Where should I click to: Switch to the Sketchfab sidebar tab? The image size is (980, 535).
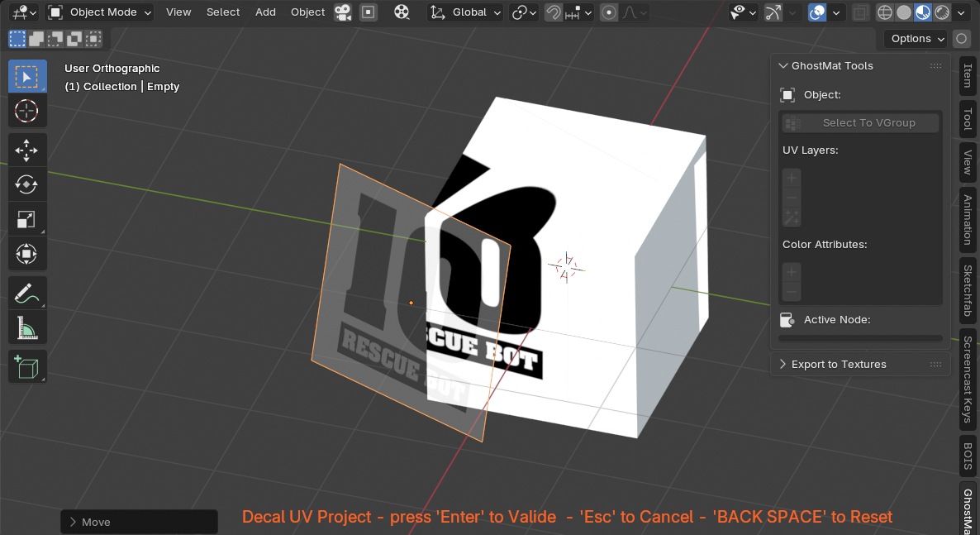[967, 290]
